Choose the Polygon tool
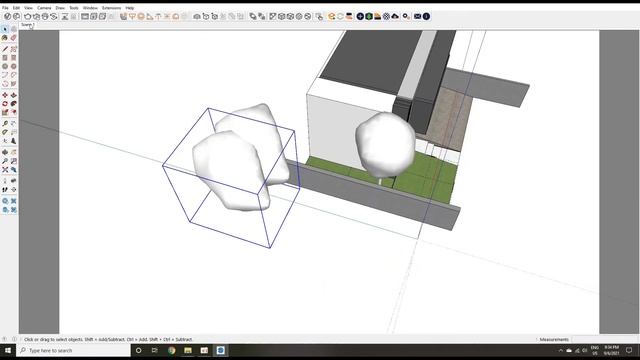This screenshot has width=640, height=360. (13, 66)
